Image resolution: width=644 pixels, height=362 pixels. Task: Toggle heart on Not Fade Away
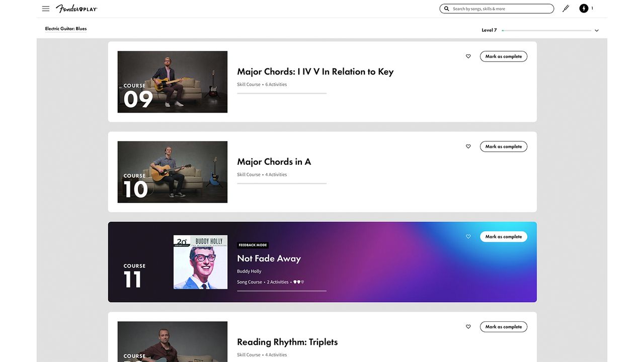coord(468,236)
